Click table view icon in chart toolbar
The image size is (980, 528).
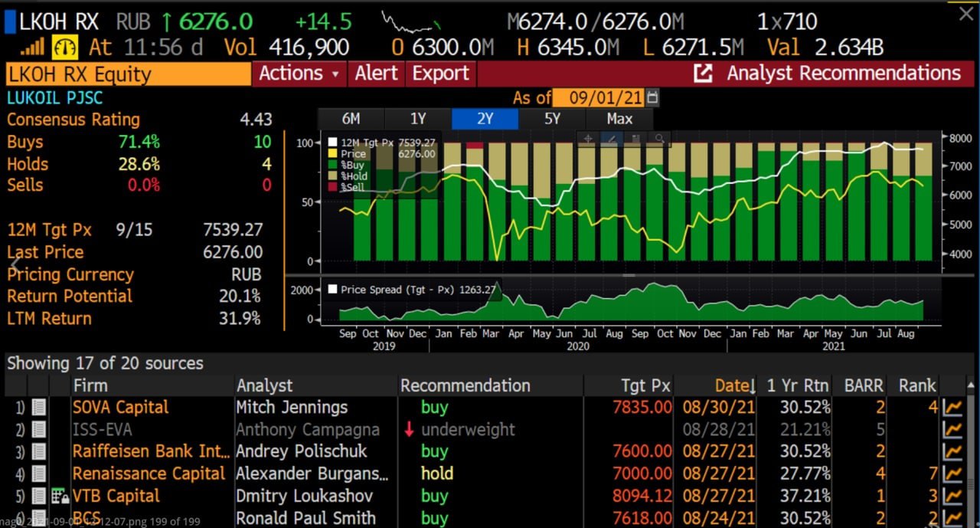[635, 139]
